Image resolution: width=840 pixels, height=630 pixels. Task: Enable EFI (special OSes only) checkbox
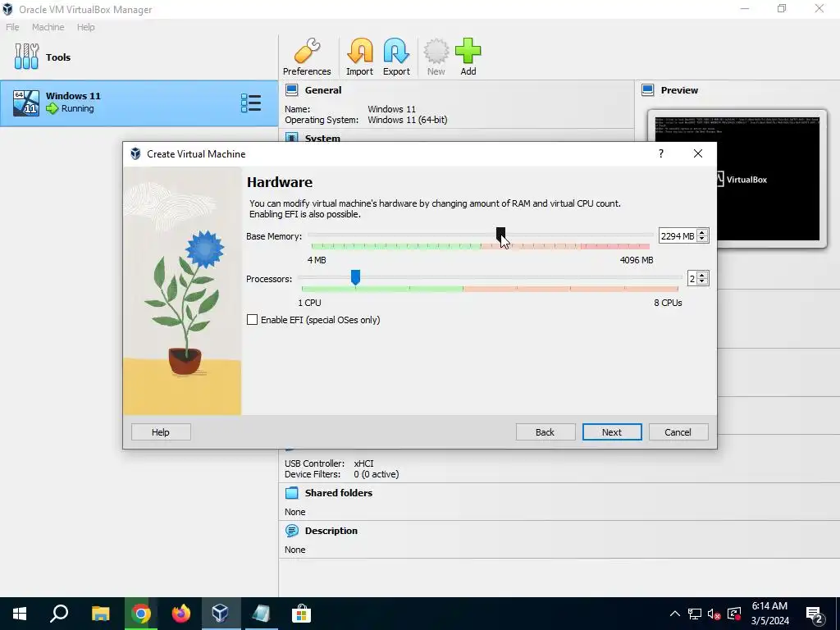(x=253, y=320)
